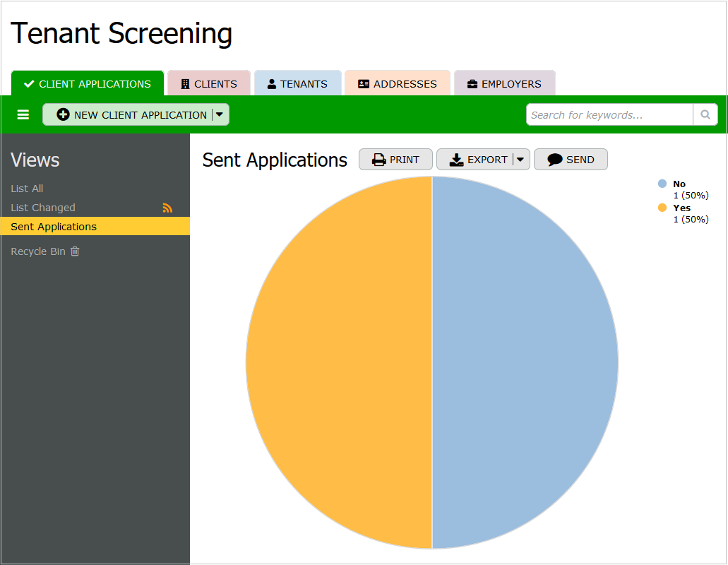Toggle the No legend entry
This screenshot has height=565, width=728.
[679, 184]
